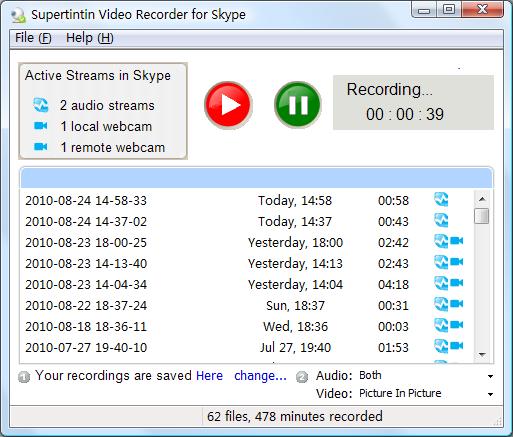The width and height of the screenshot is (513, 437).
Task: Click the Supertintin app icon in title bar
Action: (x=18, y=15)
